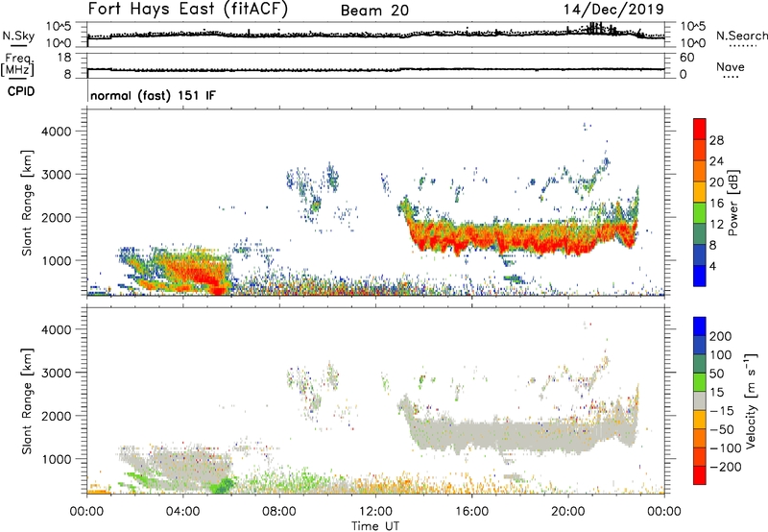Click the "Velocity [m s⁻¹]" colorbar title
The width and height of the screenshot is (768, 532).
click(x=752, y=400)
